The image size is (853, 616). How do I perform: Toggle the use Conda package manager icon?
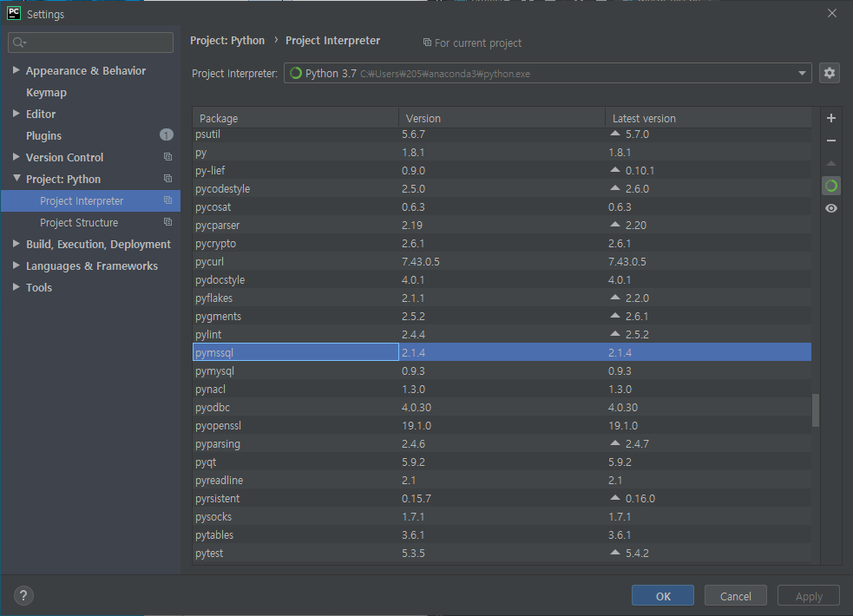click(830, 186)
